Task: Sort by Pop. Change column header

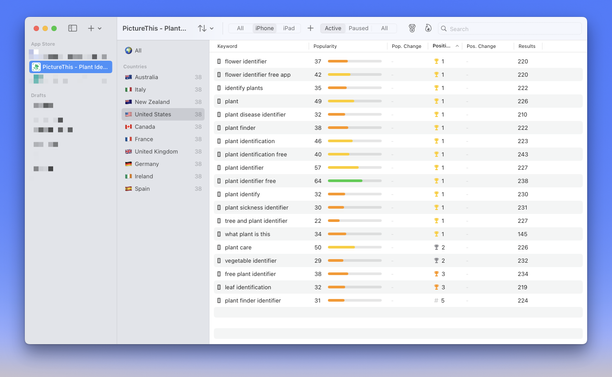Action: (x=406, y=46)
